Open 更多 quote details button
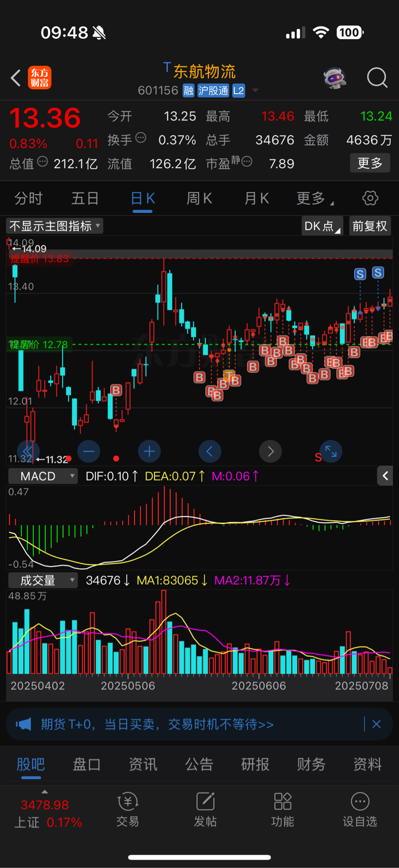This screenshot has width=399, height=868. pyautogui.click(x=370, y=163)
